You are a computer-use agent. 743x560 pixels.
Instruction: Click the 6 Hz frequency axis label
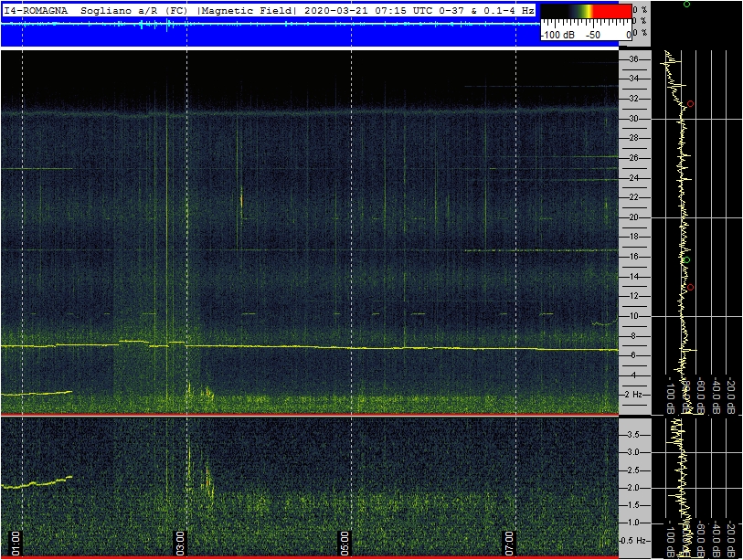[633, 354]
